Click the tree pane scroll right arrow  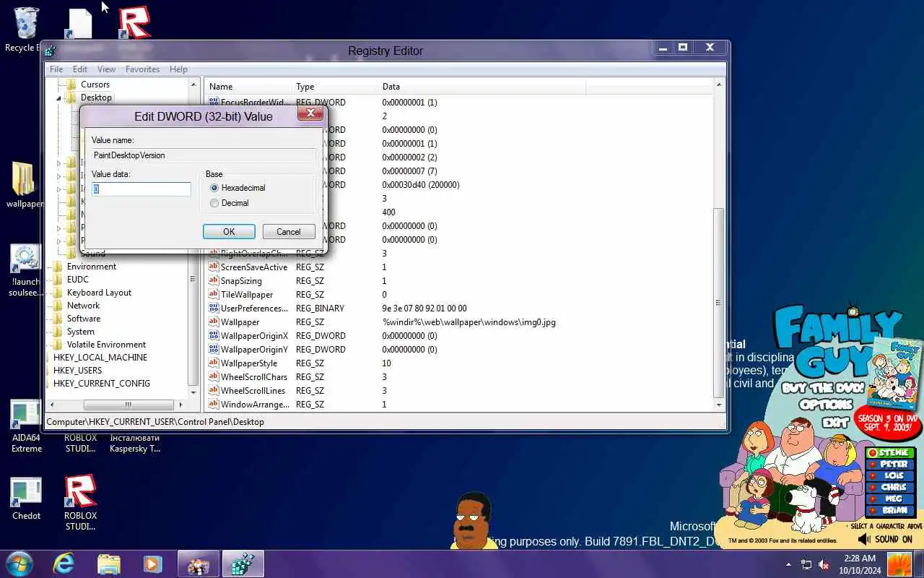[x=180, y=405]
